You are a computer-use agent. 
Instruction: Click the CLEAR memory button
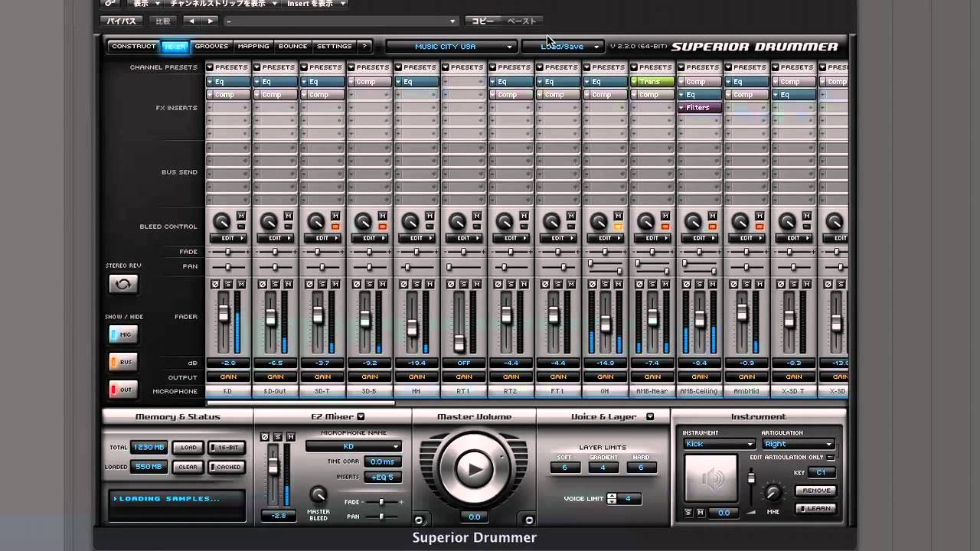tap(188, 467)
